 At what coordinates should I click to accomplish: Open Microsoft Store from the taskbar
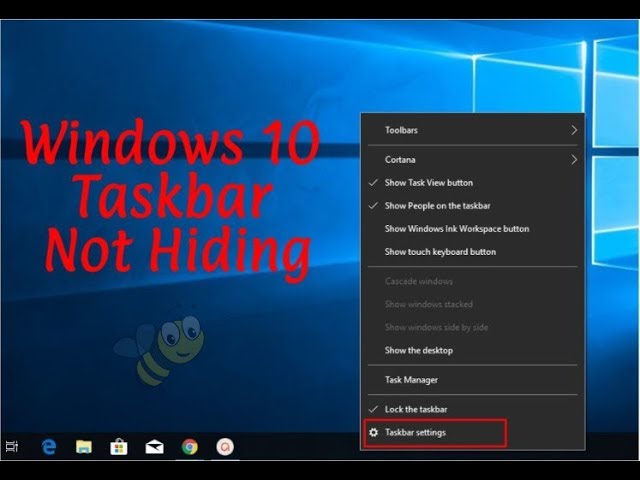click(x=119, y=447)
